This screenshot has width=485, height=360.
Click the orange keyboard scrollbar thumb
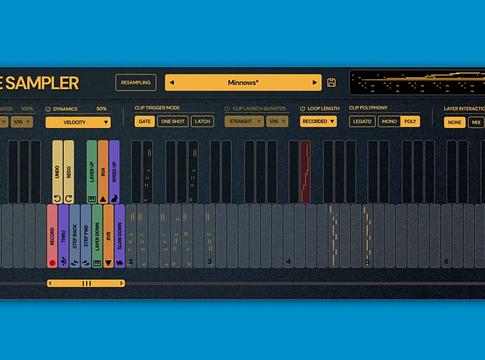tap(86, 283)
